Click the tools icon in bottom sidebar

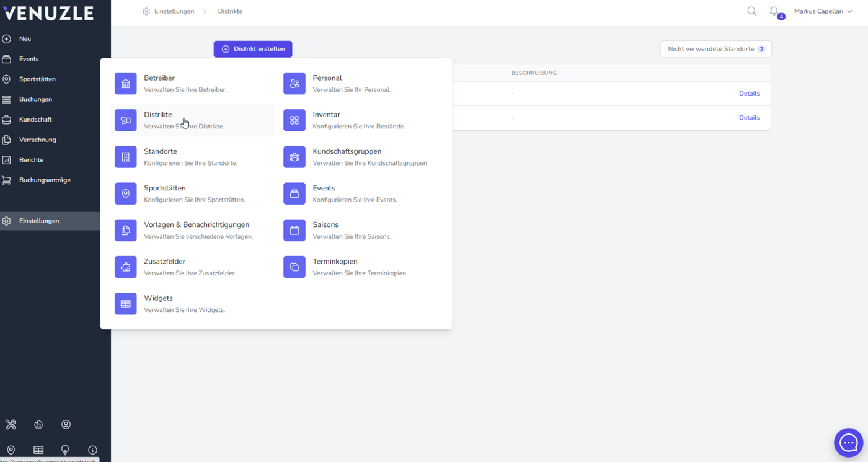pyautogui.click(x=11, y=425)
